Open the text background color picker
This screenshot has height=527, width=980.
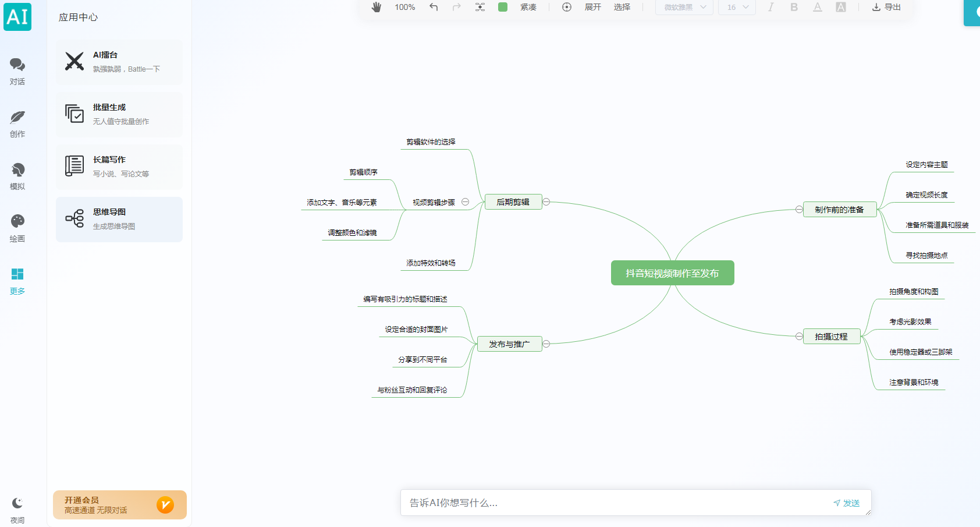point(841,7)
